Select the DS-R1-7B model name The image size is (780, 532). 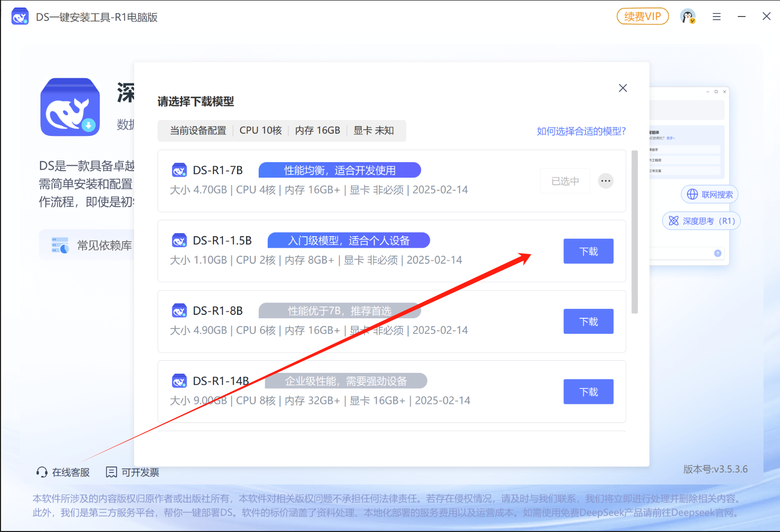pyautogui.click(x=218, y=171)
